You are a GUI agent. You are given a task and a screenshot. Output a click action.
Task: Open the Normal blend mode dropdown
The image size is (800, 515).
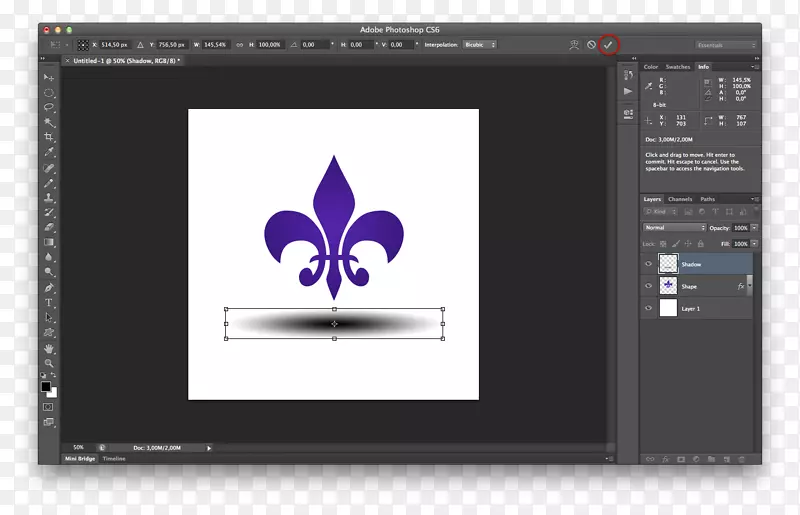tap(674, 228)
